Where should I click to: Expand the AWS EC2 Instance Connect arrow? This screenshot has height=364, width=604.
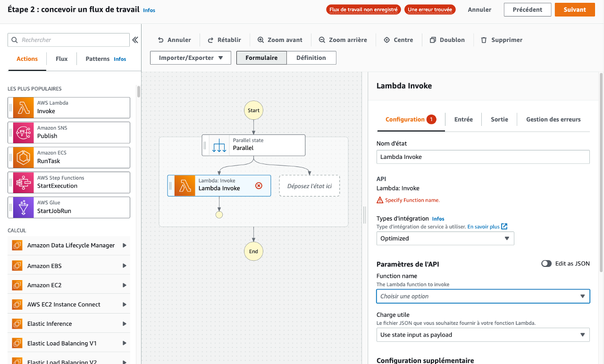[x=125, y=304]
